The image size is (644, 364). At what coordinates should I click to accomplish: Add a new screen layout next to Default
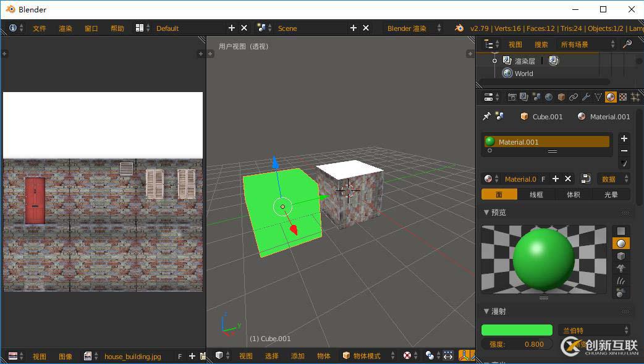232,28
